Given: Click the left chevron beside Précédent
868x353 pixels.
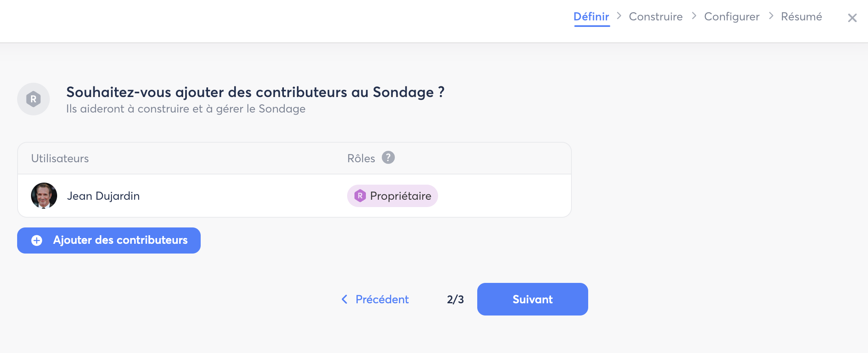Looking at the screenshot, I should point(345,300).
